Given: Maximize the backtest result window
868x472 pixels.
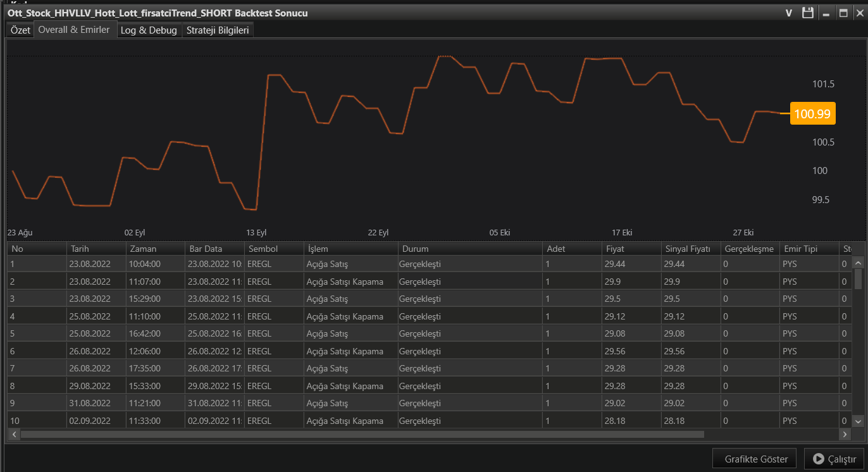Looking at the screenshot, I should tap(843, 13).
